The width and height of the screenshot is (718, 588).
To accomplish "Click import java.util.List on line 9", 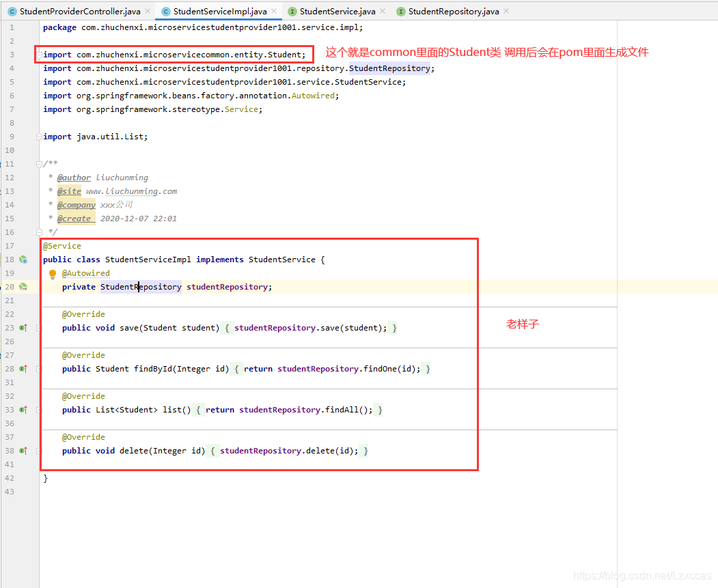I will (95, 137).
